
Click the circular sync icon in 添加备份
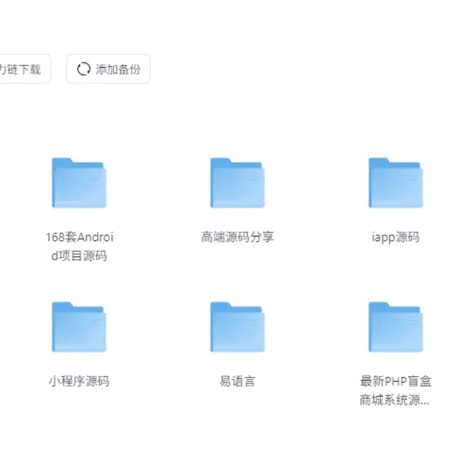(83, 69)
